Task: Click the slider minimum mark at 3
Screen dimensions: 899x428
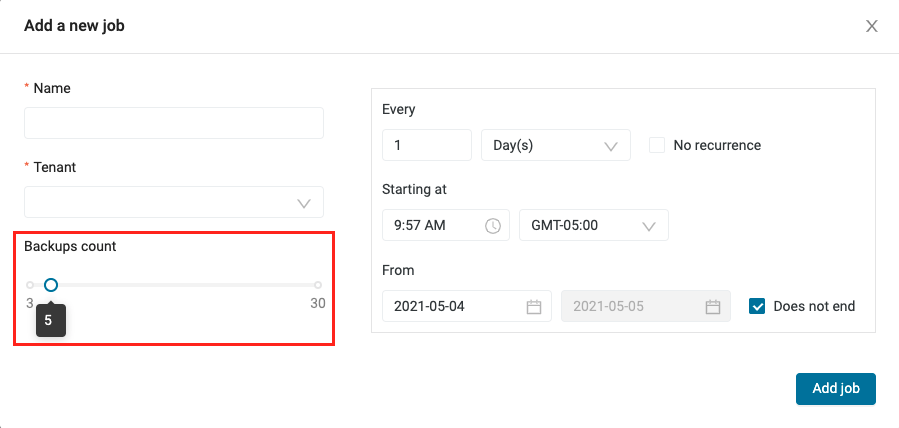Action: [30, 285]
